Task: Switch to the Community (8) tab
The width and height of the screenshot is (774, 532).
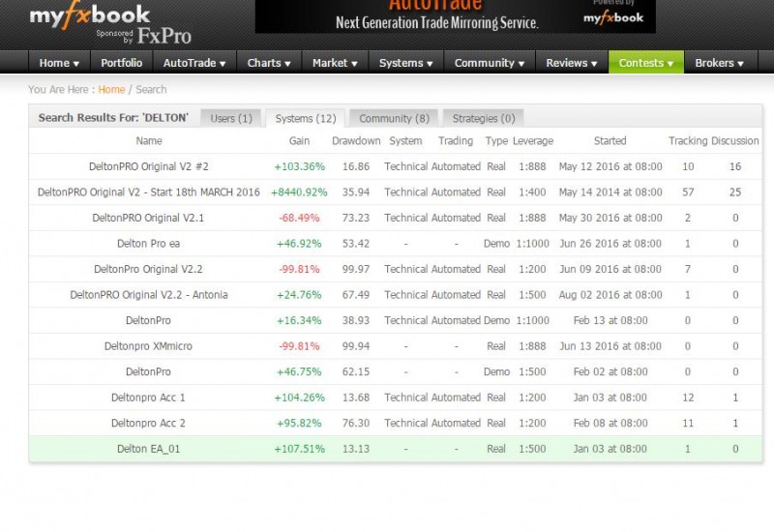Action: click(x=394, y=118)
